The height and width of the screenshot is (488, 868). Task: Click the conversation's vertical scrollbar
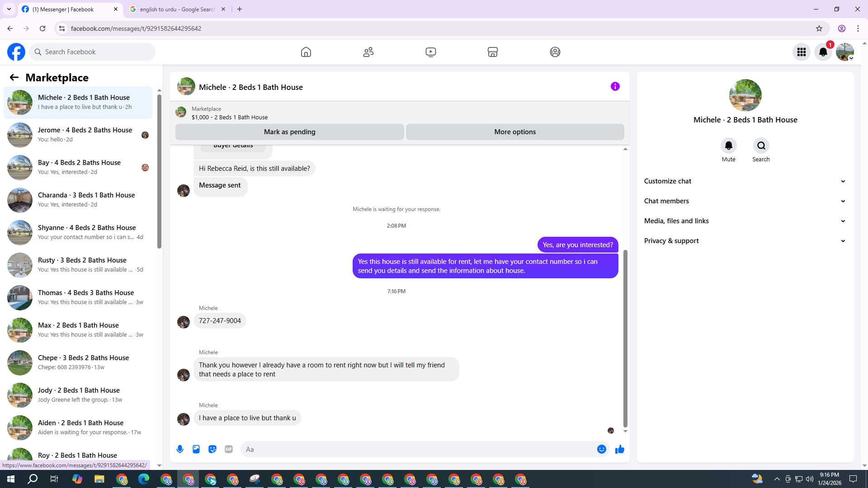point(625,339)
